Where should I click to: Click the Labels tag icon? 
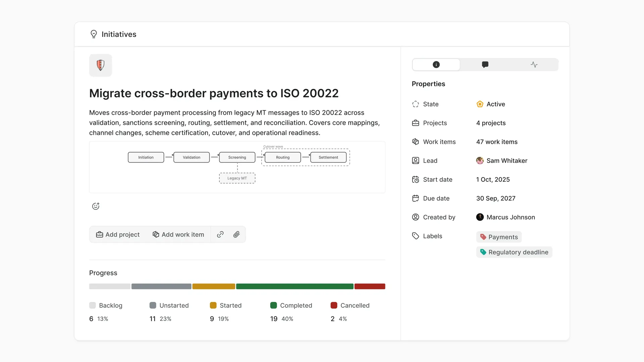[x=416, y=236]
